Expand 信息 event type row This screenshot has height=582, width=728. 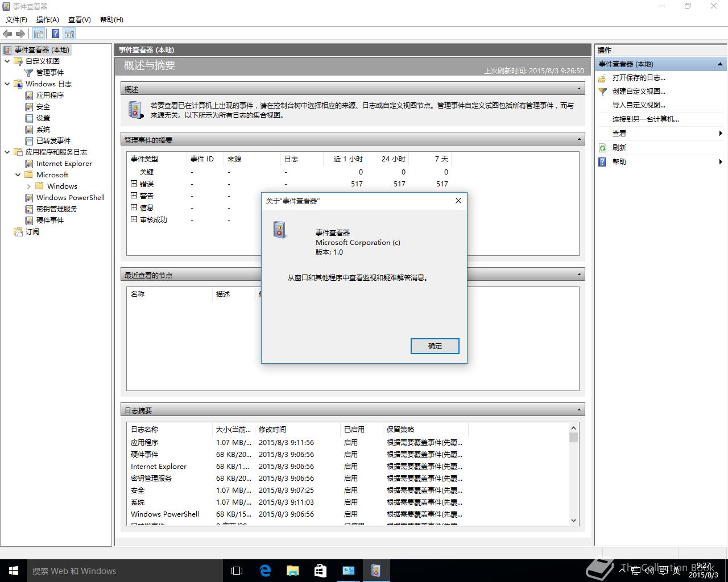click(x=134, y=207)
